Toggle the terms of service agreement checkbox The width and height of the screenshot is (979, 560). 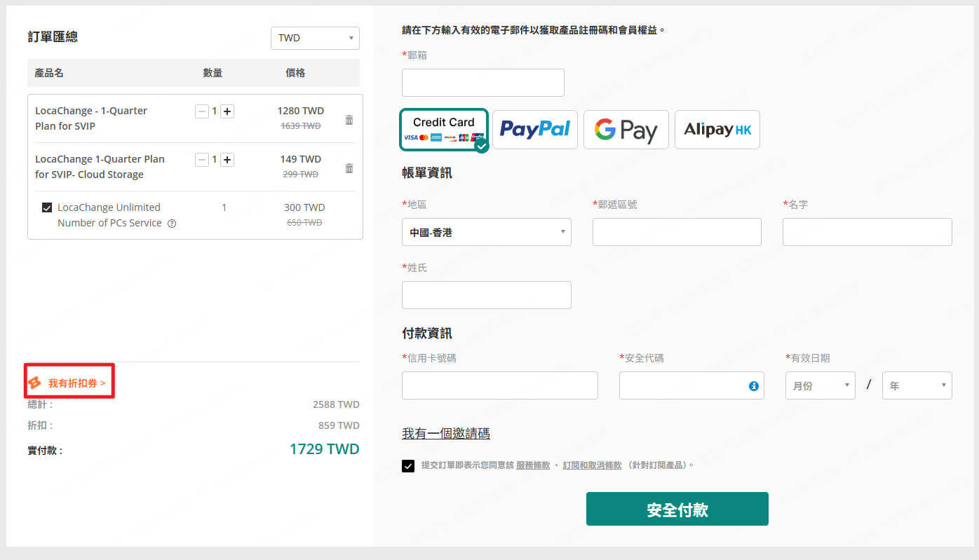(x=408, y=466)
